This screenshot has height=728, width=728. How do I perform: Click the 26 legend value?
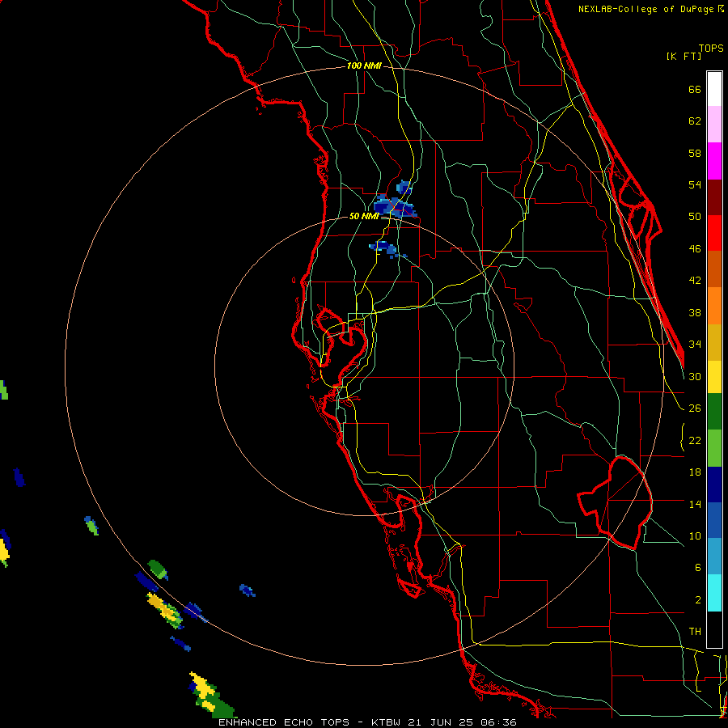point(695,408)
